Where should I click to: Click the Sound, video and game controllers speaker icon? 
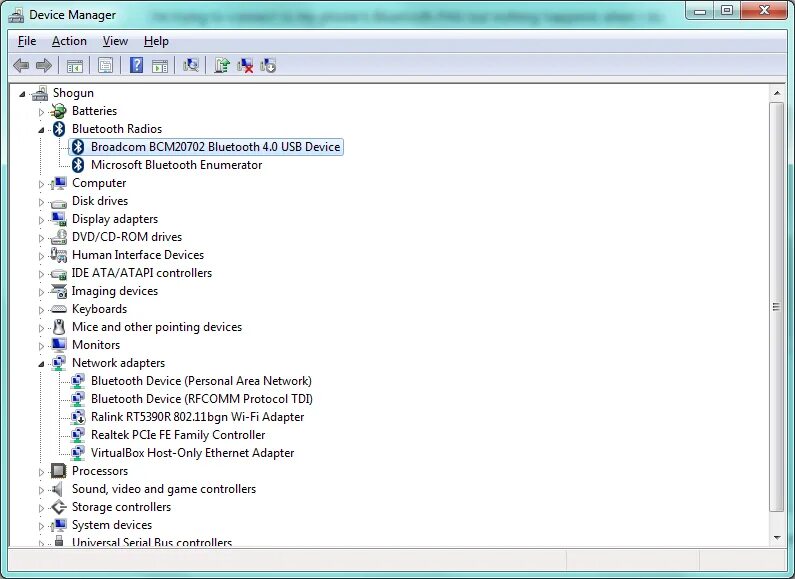(x=58, y=489)
